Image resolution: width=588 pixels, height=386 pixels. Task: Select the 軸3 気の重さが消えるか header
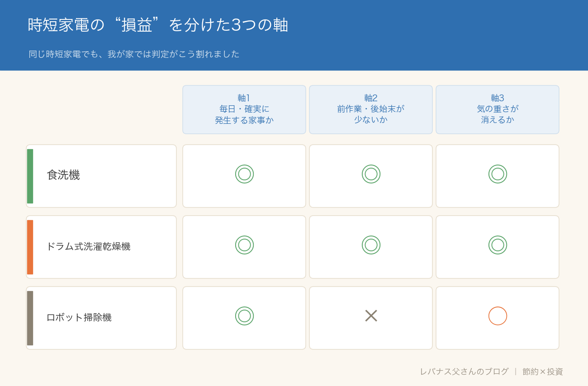(498, 109)
